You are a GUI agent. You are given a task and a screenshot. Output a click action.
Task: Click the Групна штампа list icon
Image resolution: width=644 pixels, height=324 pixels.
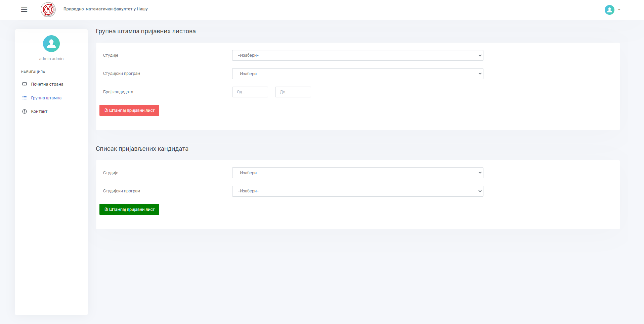pos(25,98)
